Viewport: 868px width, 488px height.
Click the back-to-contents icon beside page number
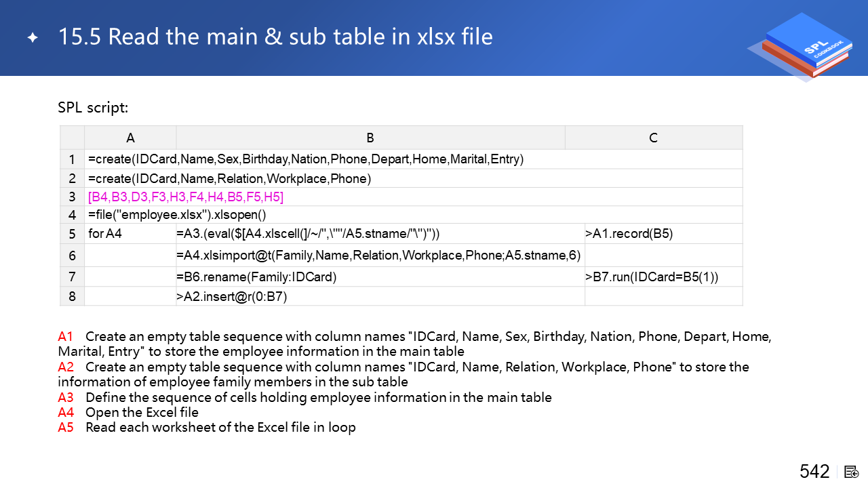[x=852, y=472]
